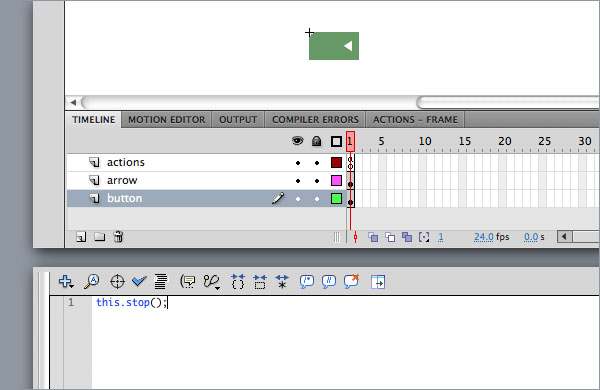Show the code hint
Viewport: 600px width, 390px height.
188,282
